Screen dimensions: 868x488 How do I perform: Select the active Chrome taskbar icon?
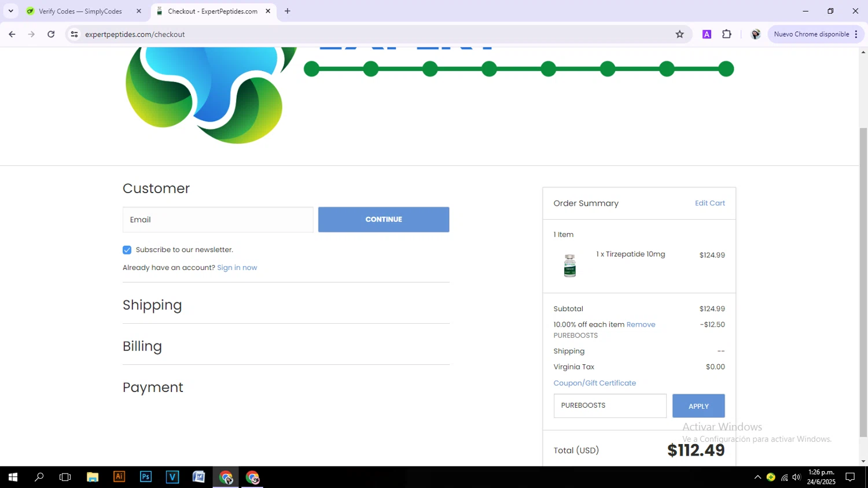[x=226, y=477]
